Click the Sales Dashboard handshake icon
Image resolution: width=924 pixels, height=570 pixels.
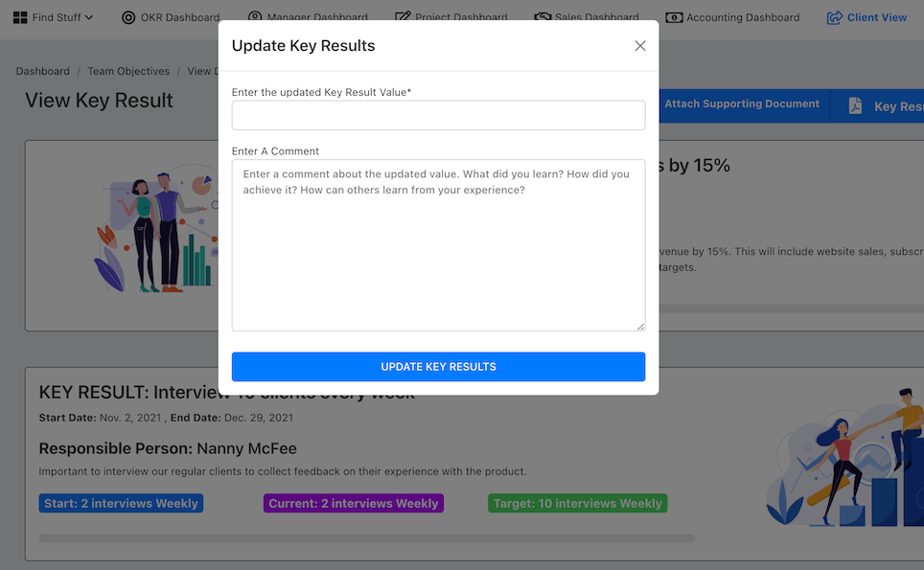pyautogui.click(x=543, y=17)
